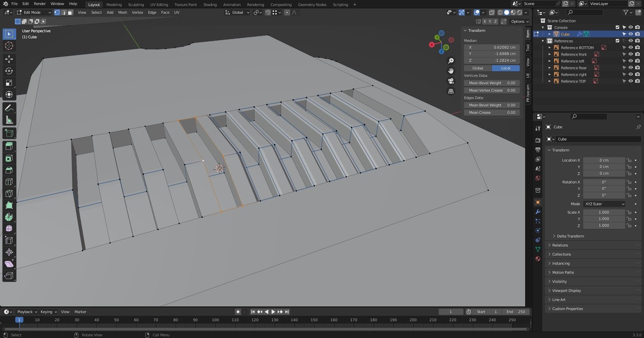Change the XYZ Euler rotation mode dropdown
Screen dimensions: 644x338
[x=604, y=204]
